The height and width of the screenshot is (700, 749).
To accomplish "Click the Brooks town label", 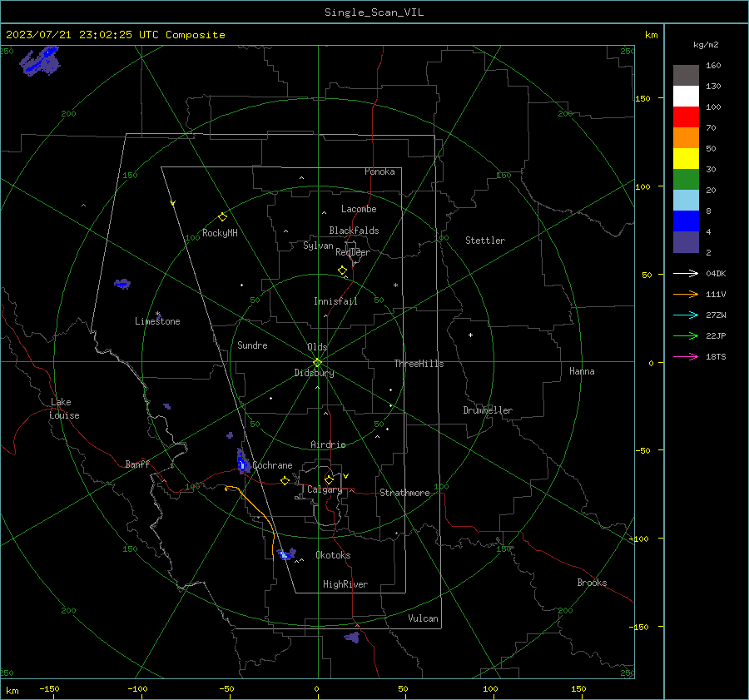I will coord(592,583).
